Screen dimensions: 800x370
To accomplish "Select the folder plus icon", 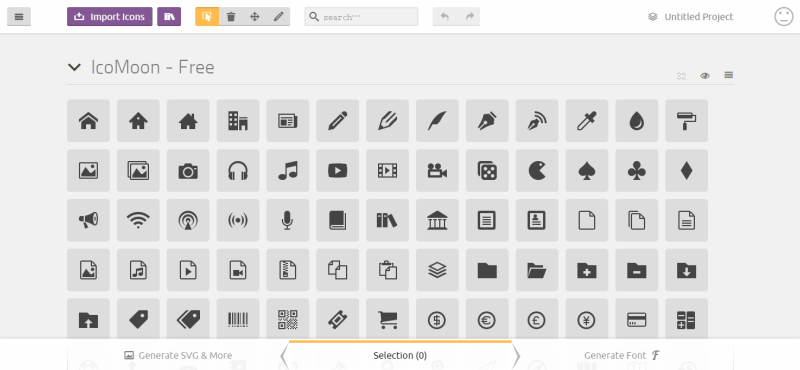I will click(x=587, y=270).
